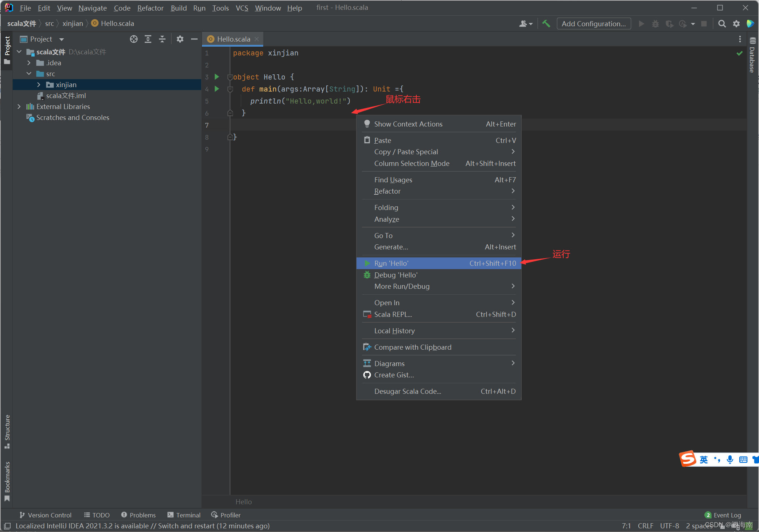
Task: Click the user account icon in toolbar
Action: tap(526, 24)
